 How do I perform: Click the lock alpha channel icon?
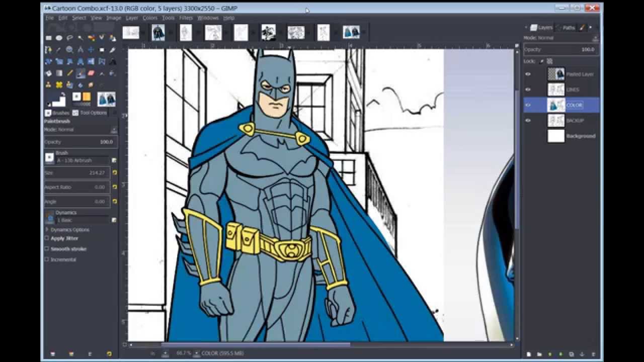click(550, 61)
